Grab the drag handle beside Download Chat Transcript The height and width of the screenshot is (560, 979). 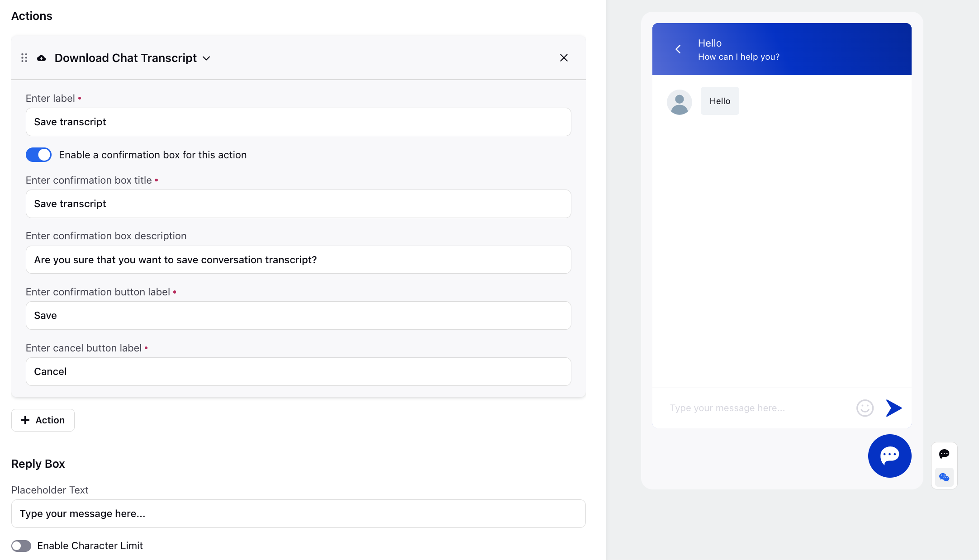(x=24, y=58)
